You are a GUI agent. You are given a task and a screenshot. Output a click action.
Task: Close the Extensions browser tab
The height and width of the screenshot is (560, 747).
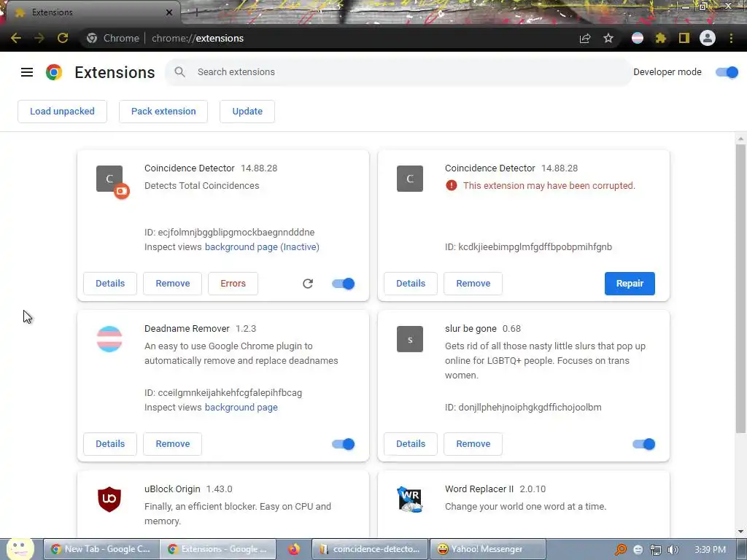pos(169,12)
